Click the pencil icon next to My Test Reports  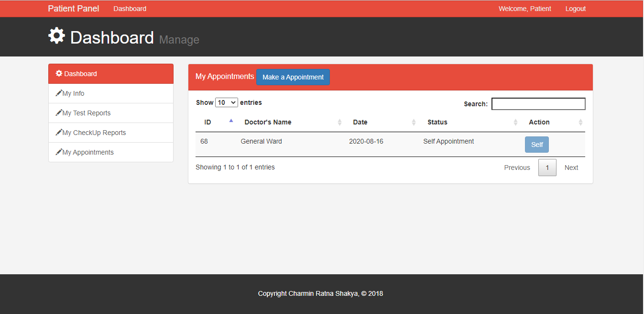pos(59,113)
